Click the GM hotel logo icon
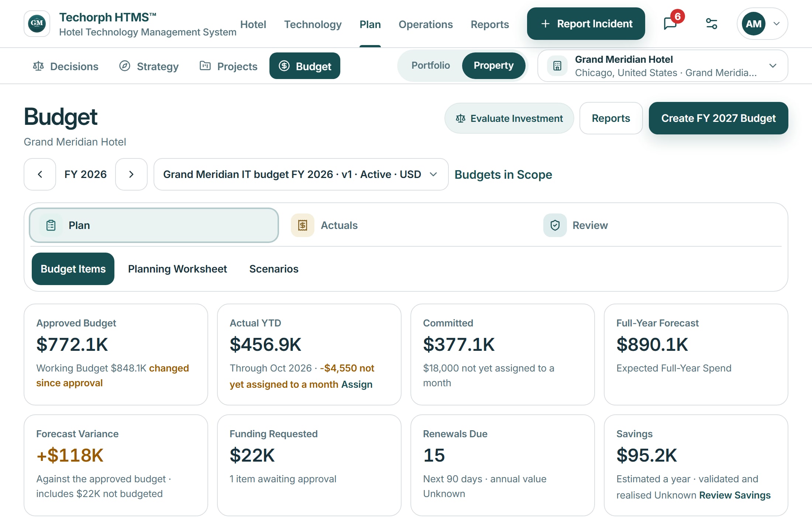Viewport: 812px width, 517px height. tap(37, 24)
